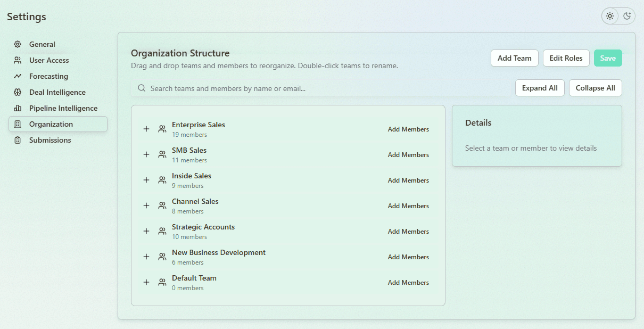
Task: Open the User Access settings section
Action: (58, 60)
